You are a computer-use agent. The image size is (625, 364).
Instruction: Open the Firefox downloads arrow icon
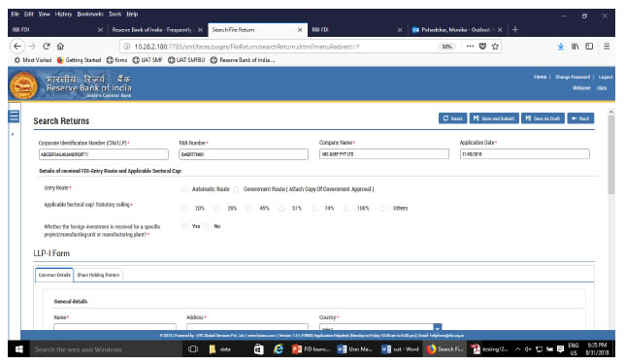560,47
